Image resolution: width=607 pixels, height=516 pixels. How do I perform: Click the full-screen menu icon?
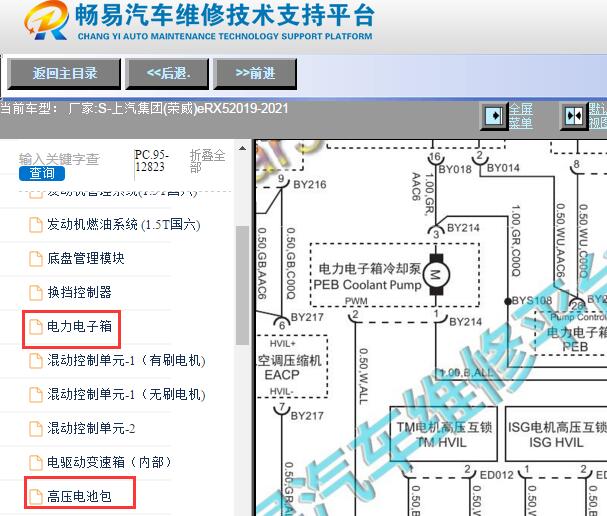(494, 116)
